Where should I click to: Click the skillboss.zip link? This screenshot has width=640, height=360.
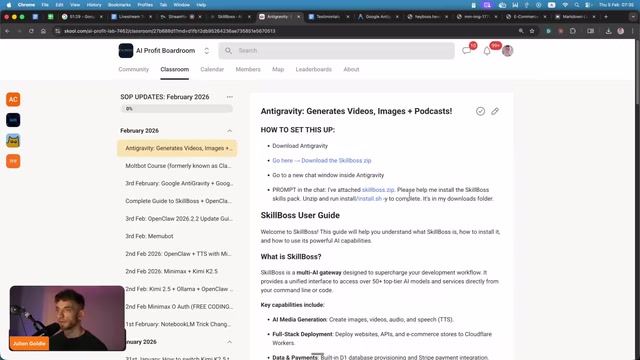point(378,190)
